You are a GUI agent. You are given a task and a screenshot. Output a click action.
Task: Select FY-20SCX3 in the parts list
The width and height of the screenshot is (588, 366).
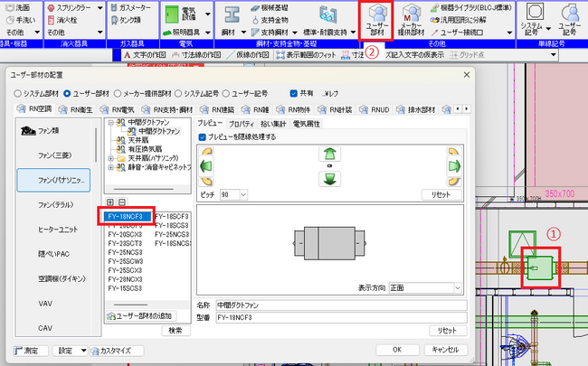point(124,233)
